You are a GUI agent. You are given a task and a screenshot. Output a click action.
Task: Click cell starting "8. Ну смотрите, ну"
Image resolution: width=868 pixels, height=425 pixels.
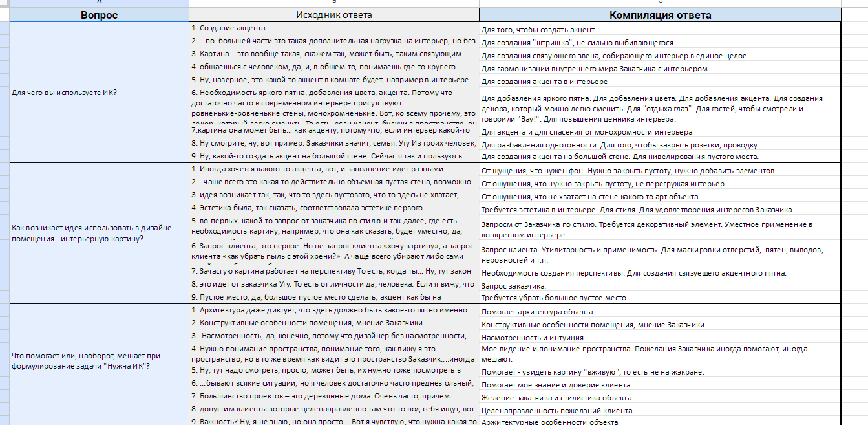(334, 143)
